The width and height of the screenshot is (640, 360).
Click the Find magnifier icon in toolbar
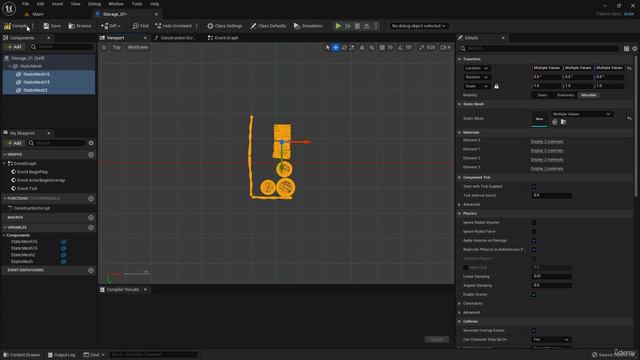coord(136,26)
